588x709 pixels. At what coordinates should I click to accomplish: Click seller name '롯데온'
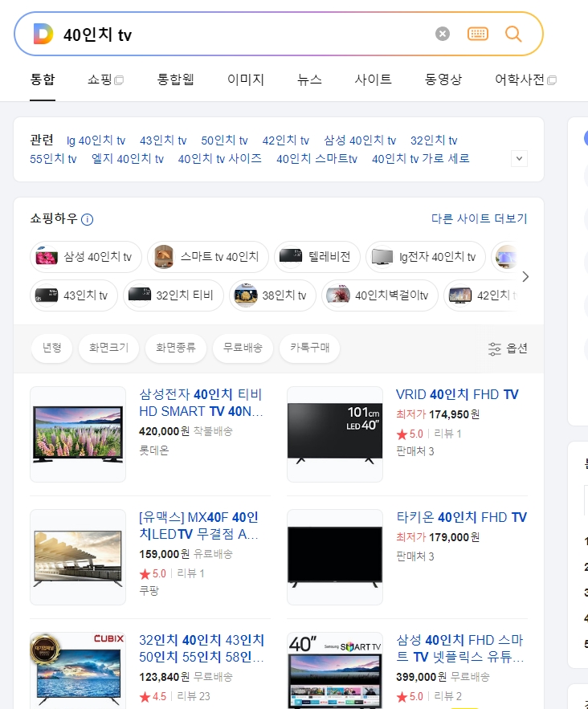(x=153, y=450)
